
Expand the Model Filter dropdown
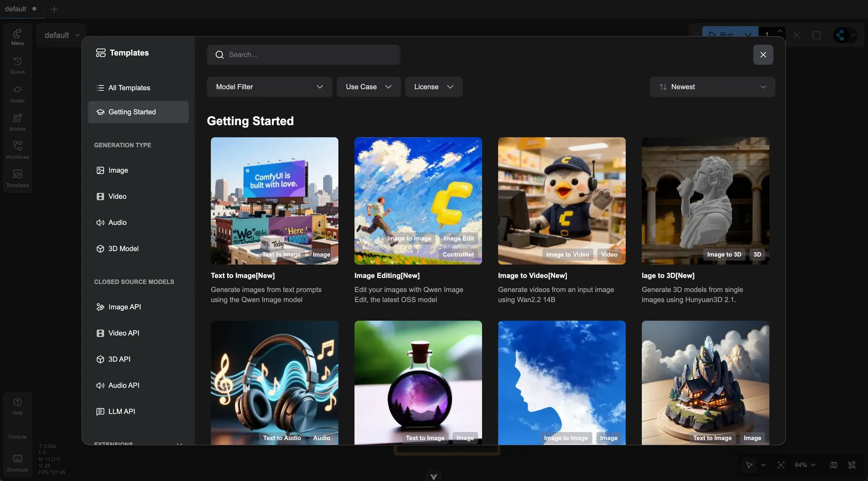pyautogui.click(x=269, y=86)
